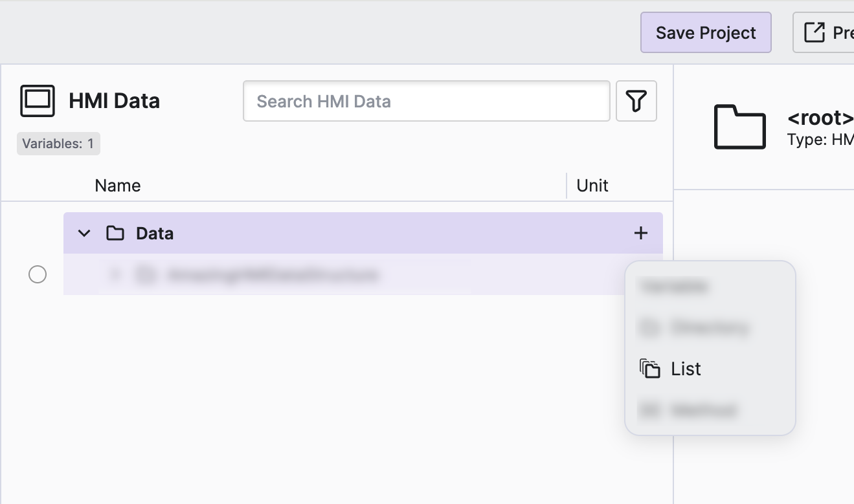Click the Unit column header
The height and width of the screenshot is (504, 854).
click(592, 186)
